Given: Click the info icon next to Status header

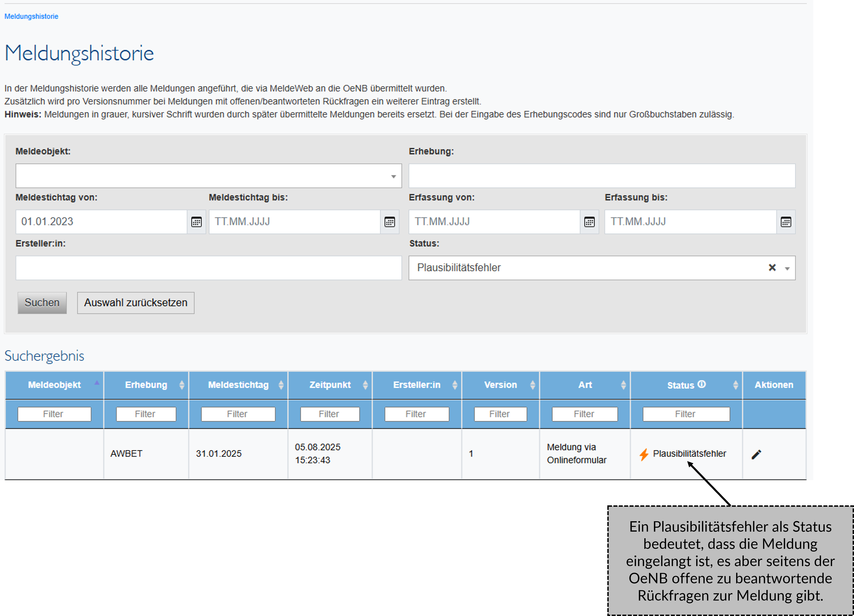Looking at the screenshot, I should (x=701, y=384).
